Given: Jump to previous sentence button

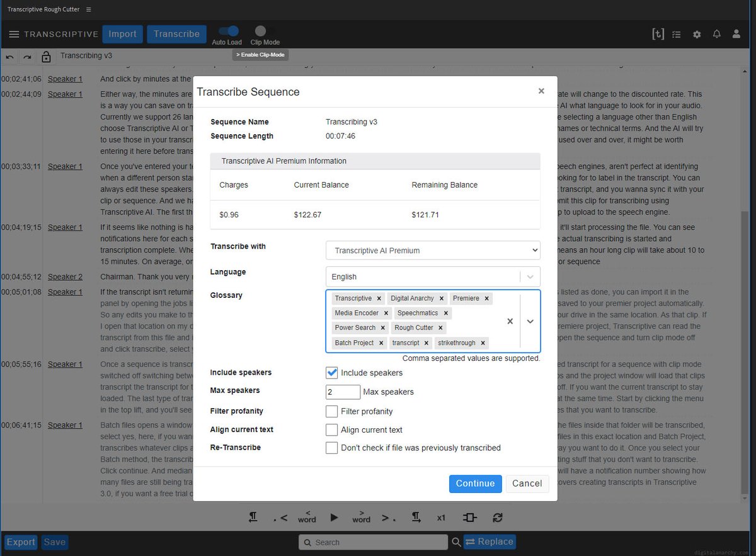Looking at the screenshot, I should (x=280, y=518).
